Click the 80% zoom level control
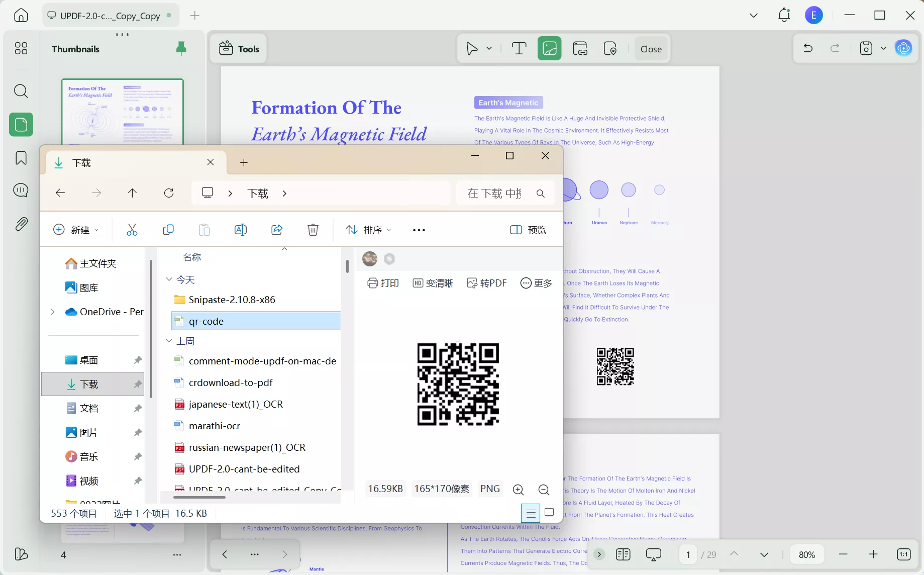The height and width of the screenshot is (575, 924). tap(806, 554)
